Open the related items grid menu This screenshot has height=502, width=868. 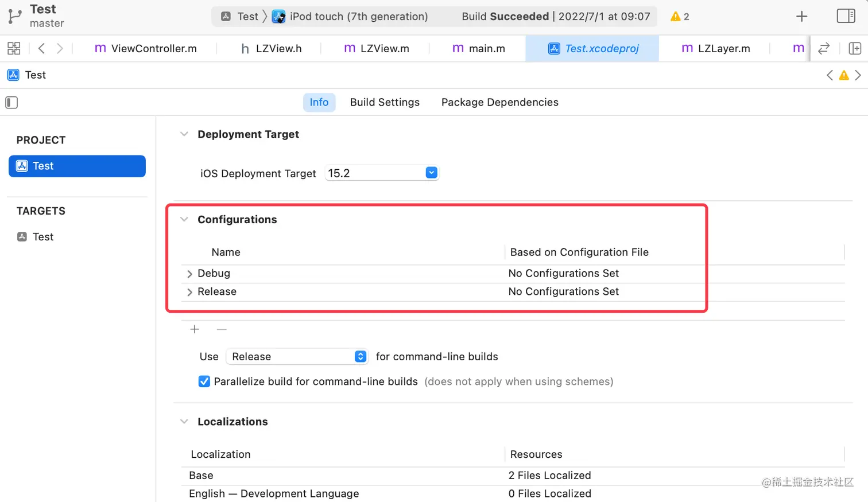tap(14, 48)
